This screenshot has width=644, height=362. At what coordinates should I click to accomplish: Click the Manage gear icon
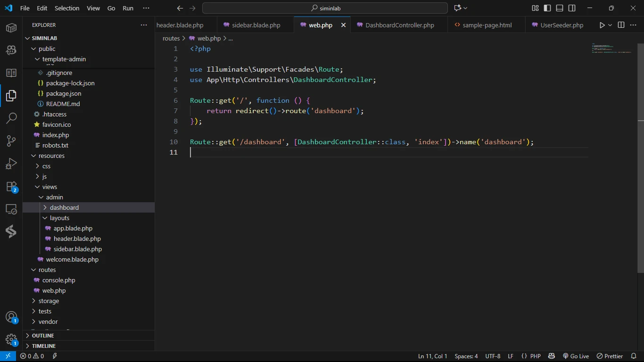coord(11,339)
